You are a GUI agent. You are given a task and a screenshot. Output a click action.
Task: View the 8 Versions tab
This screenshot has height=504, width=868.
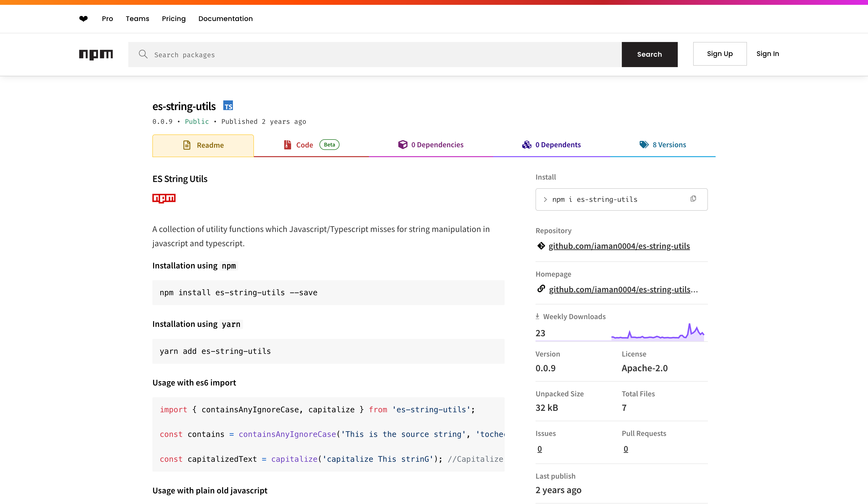tap(663, 145)
